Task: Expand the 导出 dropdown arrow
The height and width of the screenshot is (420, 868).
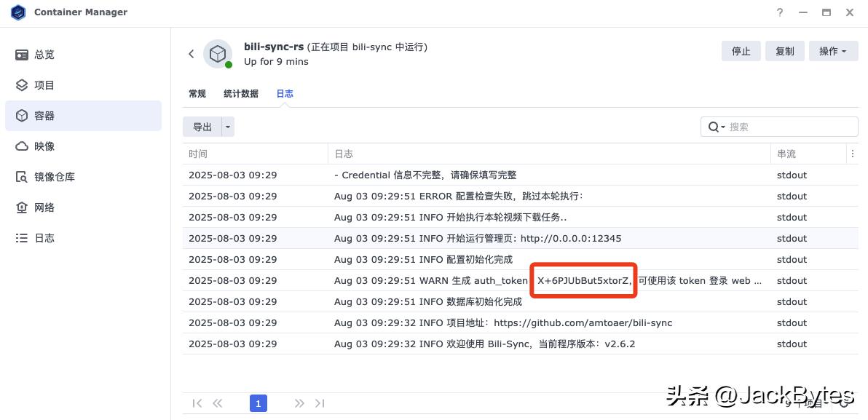Action: (228, 127)
